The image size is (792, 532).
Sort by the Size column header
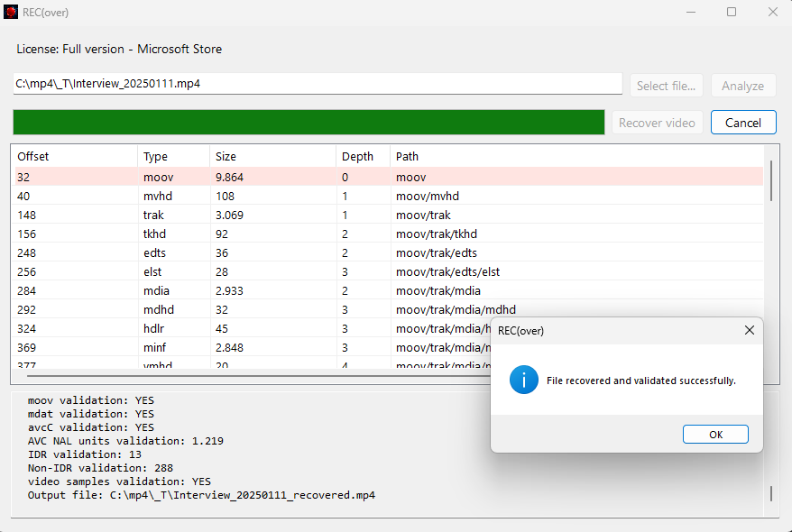pyautogui.click(x=272, y=157)
